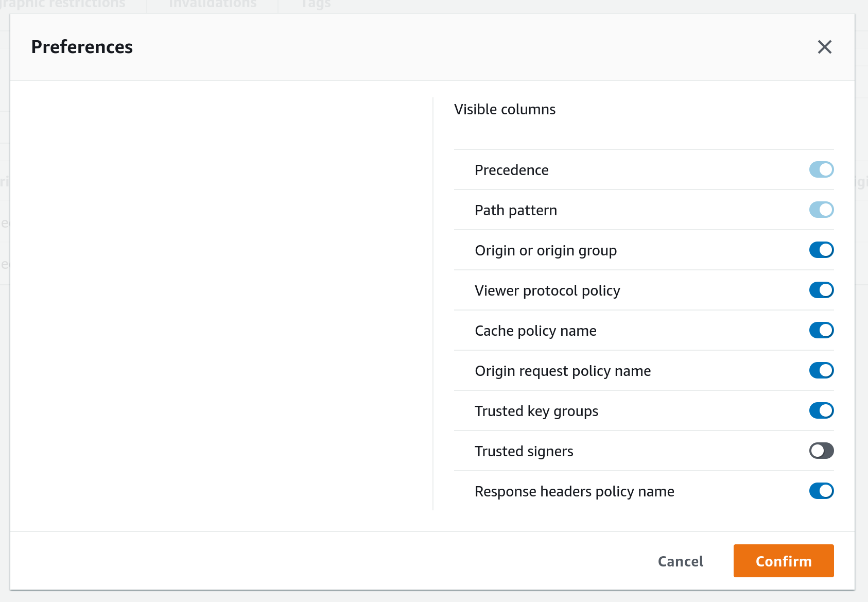Toggle Origin request policy name off
Image resolution: width=868 pixels, height=602 pixels.
821,370
